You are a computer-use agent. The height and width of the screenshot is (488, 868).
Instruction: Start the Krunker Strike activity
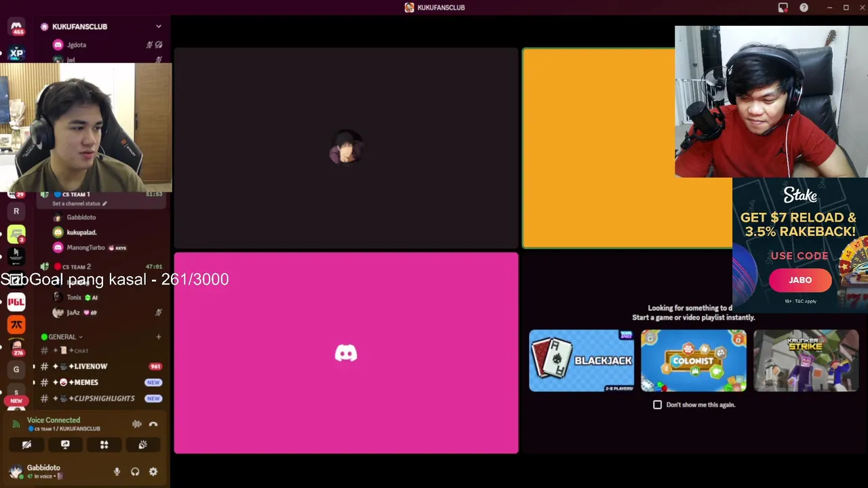click(x=806, y=361)
